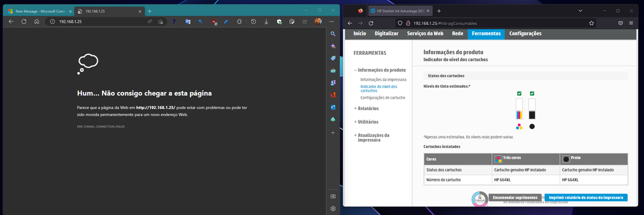The height and width of the screenshot is (215, 644).
Task: Add a sidebar app with plus icon
Action: [x=333, y=133]
